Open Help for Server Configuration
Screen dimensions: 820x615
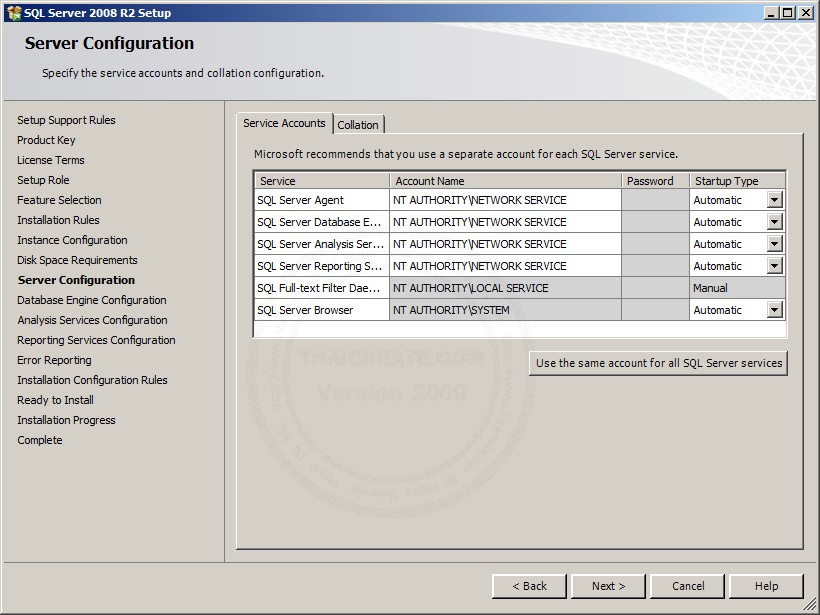tap(766, 586)
